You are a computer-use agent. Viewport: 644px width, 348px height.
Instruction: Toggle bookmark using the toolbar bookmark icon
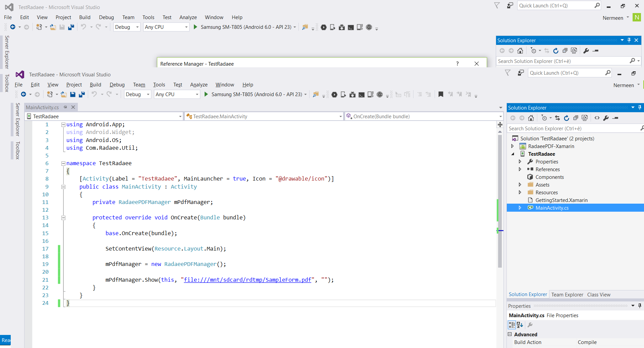coord(441,94)
